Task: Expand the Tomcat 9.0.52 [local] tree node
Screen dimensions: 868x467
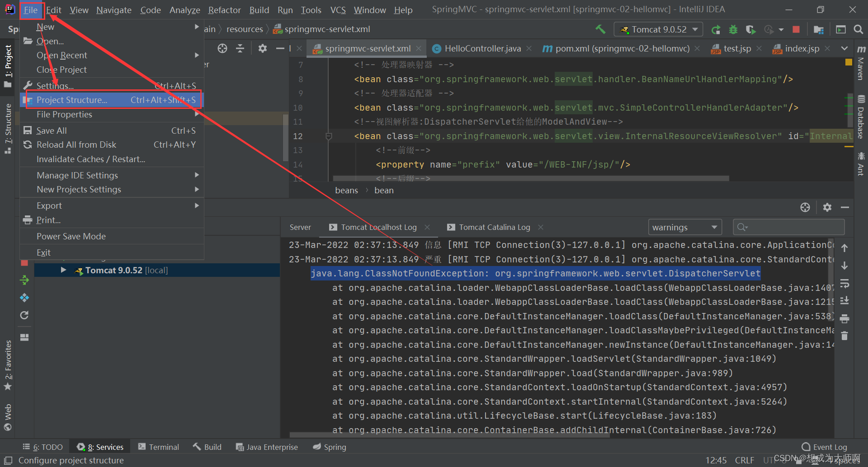Action: tap(63, 270)
